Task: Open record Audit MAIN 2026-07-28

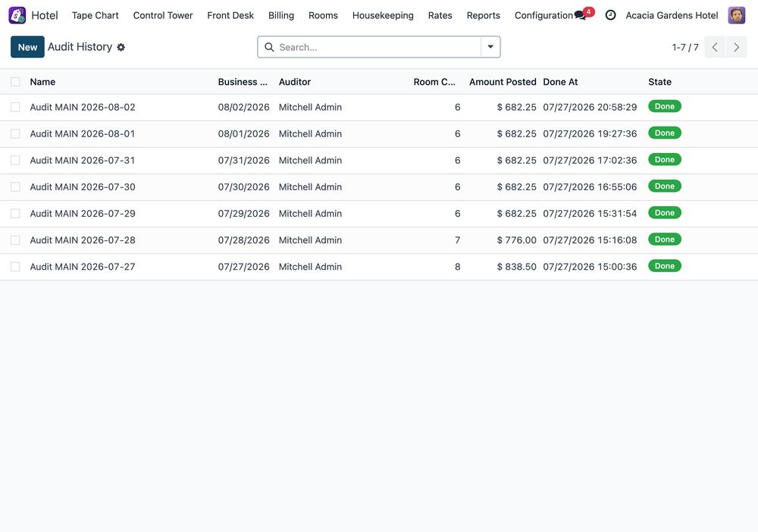Action: coord(83,240)
